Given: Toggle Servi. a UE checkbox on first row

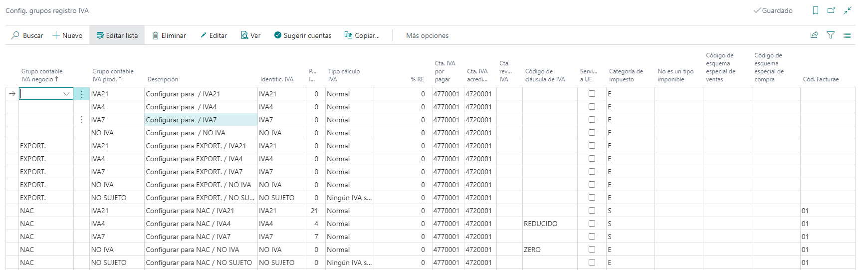Looking at the screenshot, I should (592, 94).
